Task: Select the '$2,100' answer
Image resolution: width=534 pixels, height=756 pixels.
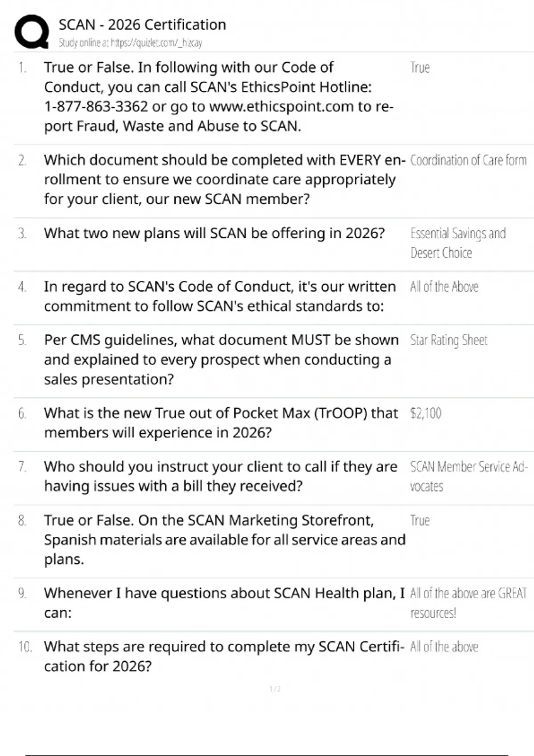Action: coord(426,414)
